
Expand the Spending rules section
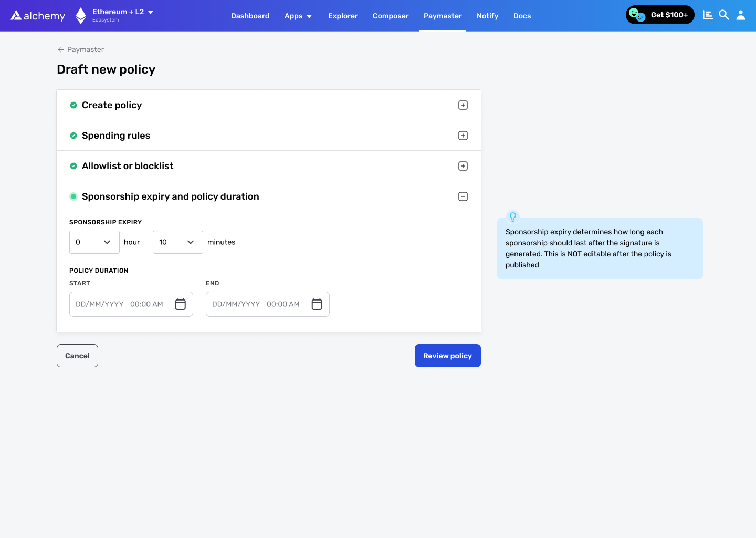[x=463, y=136]
